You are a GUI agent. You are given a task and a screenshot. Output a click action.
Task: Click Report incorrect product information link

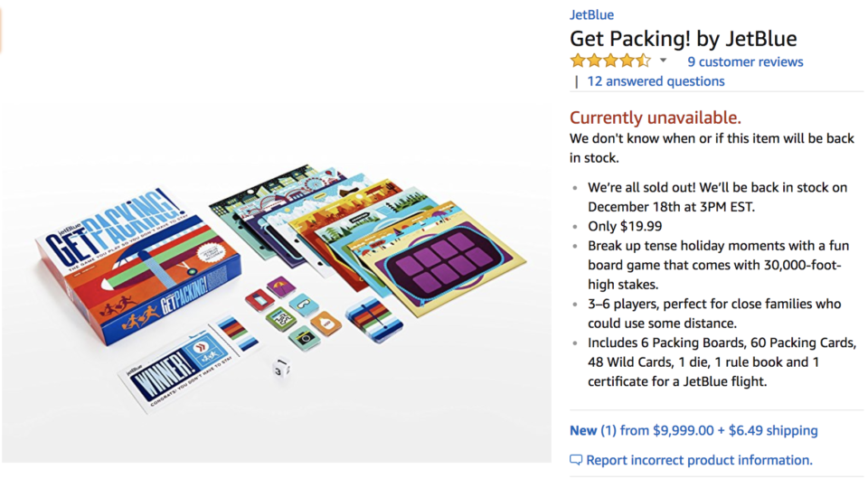699,460
